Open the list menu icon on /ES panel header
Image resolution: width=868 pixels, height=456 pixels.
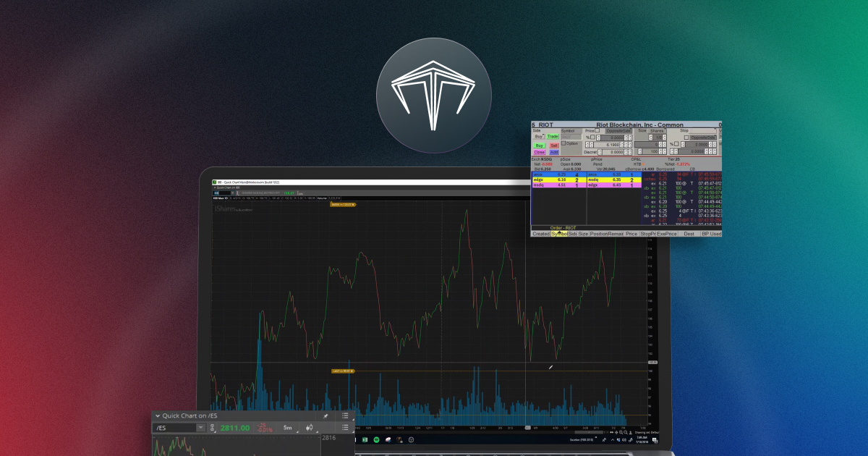[344, 415]
